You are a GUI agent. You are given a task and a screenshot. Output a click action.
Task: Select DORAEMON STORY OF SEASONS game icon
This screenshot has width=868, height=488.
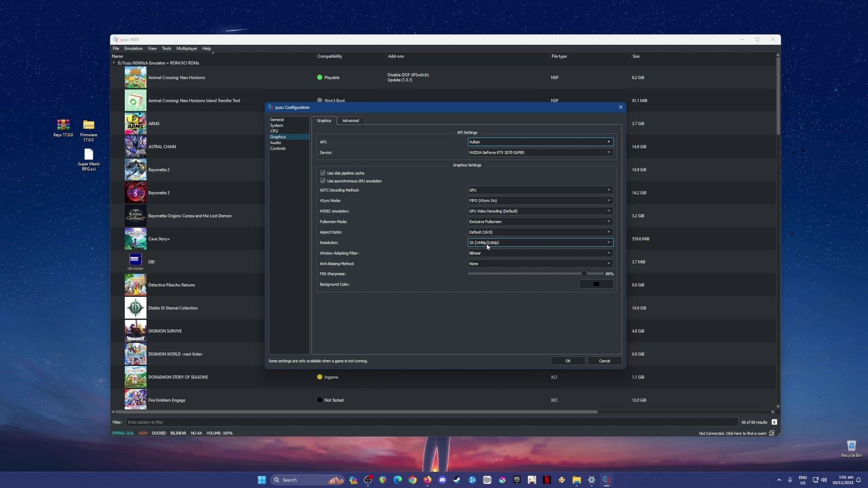(135, 377)
